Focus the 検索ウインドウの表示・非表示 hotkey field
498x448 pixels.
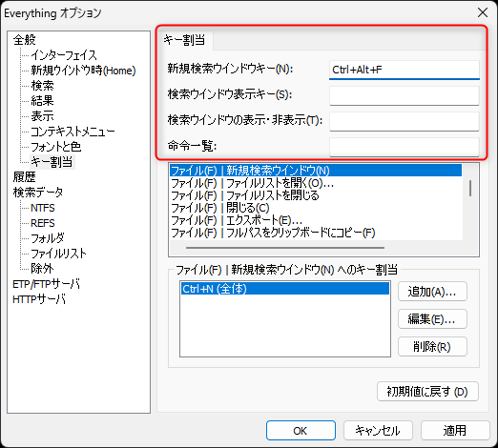405,121
